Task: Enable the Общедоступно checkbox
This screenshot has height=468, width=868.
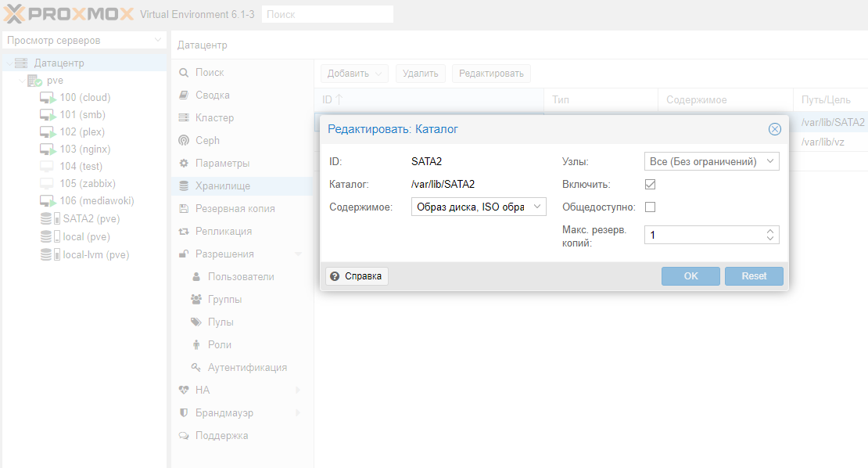Action: pyautogui.click(x=650, y=207)
